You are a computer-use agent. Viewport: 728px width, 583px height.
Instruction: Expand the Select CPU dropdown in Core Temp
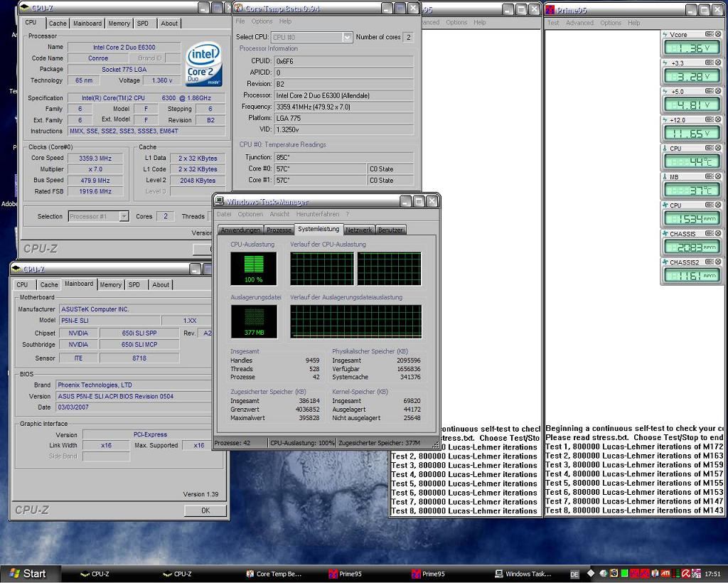pyautogui.click(x=347, y=37)
